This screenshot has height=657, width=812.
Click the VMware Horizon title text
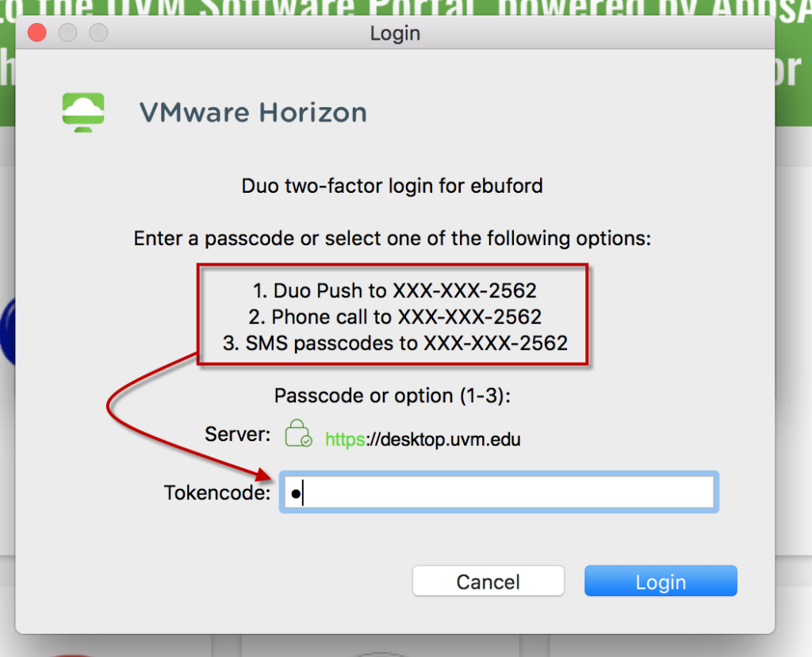[252, 112]
